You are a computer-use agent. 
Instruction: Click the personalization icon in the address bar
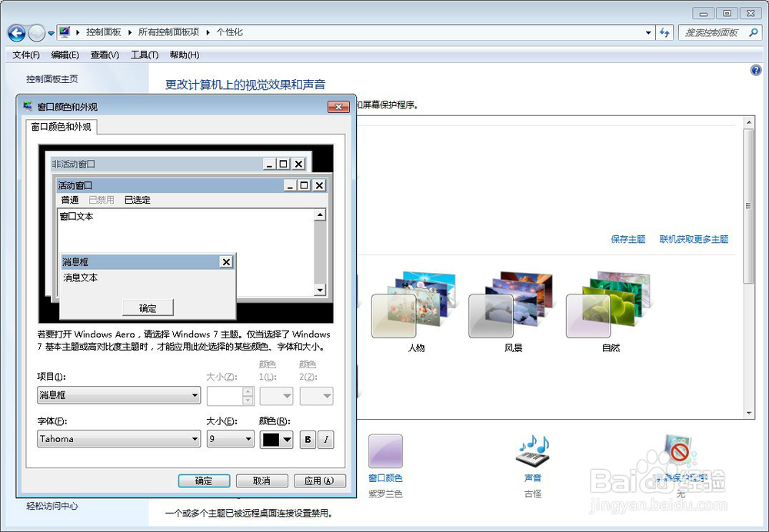tap(65, 32)
